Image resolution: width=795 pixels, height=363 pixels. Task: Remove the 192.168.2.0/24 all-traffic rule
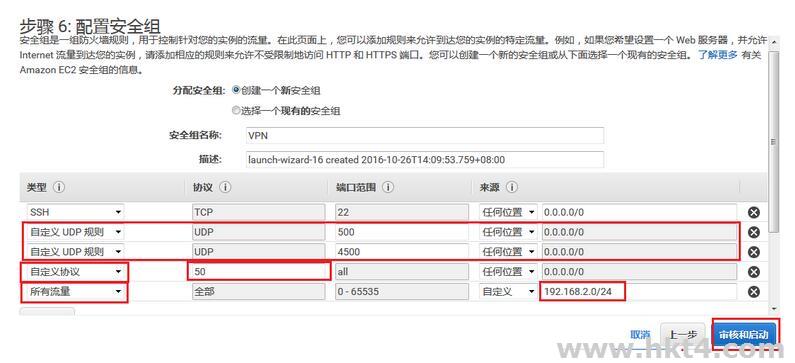coord(754,292)
